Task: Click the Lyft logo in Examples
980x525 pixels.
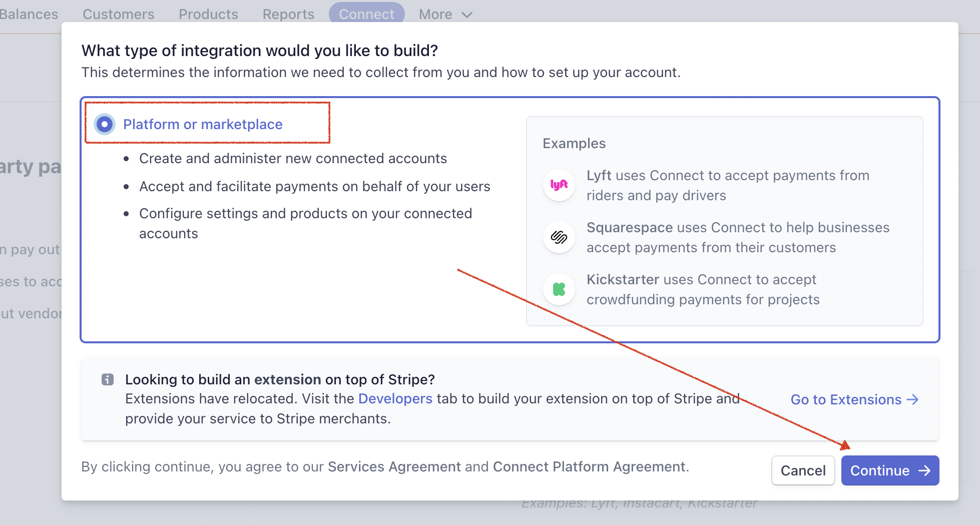Action: tap(559, 185)
